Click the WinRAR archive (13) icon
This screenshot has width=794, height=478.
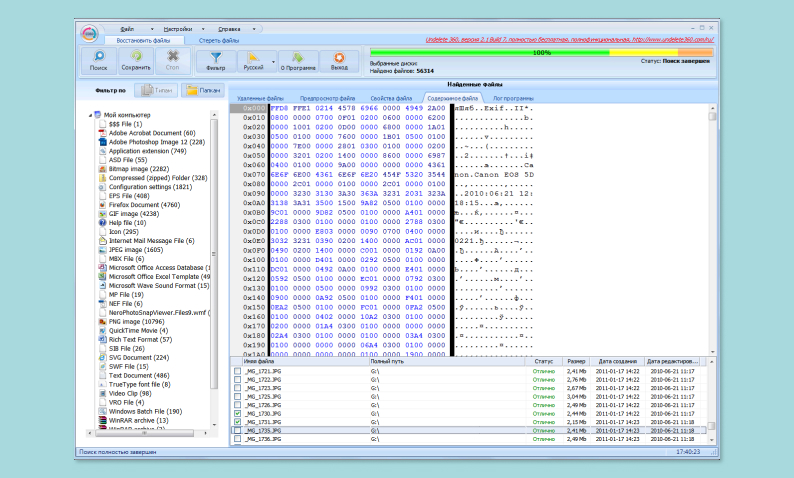(103, 421)
